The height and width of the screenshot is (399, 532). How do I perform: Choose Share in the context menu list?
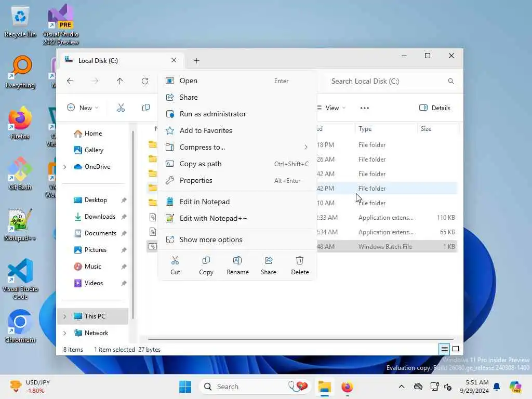(x=237, y=97)
